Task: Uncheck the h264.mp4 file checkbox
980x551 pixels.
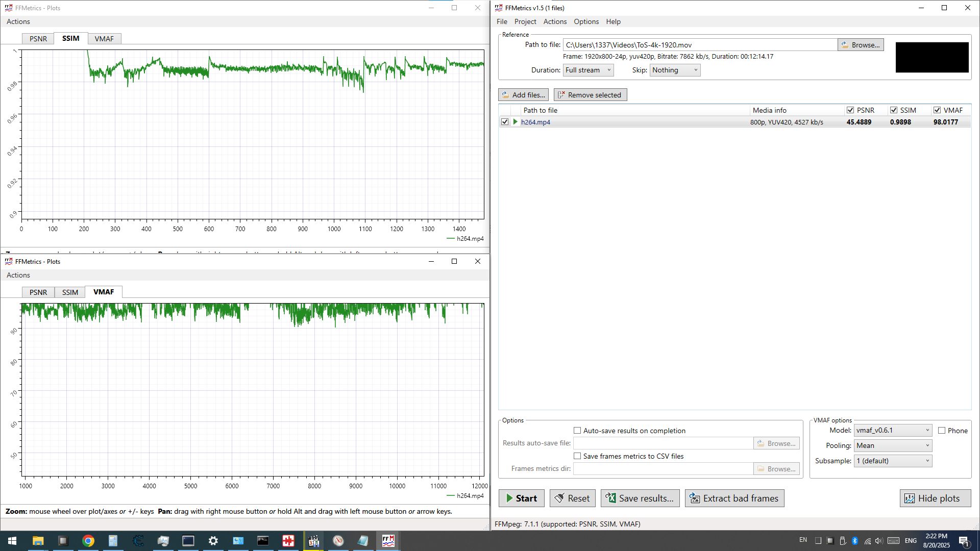Action: point(505,122)
